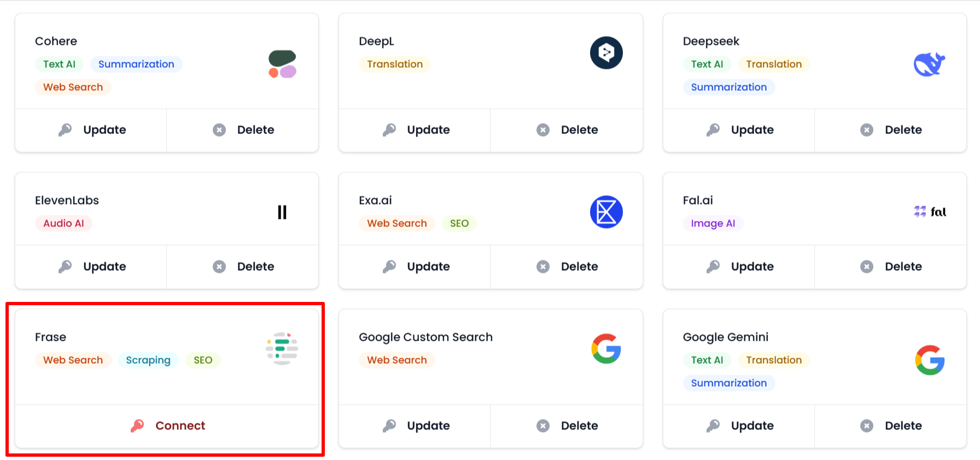Click the Google Gemini logo

click(x=930, y=360)
